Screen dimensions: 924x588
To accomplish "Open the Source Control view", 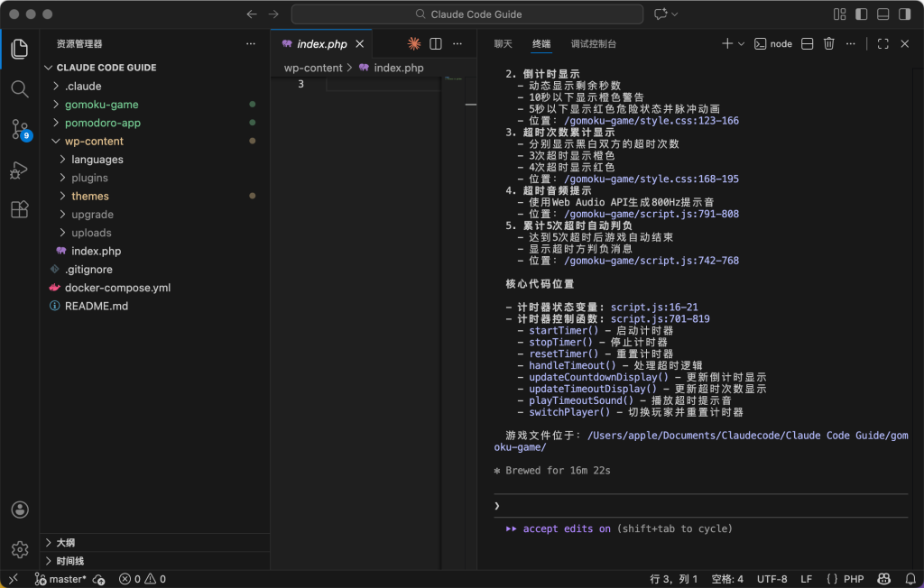I will pyautogui.click(x=19, y=129).
